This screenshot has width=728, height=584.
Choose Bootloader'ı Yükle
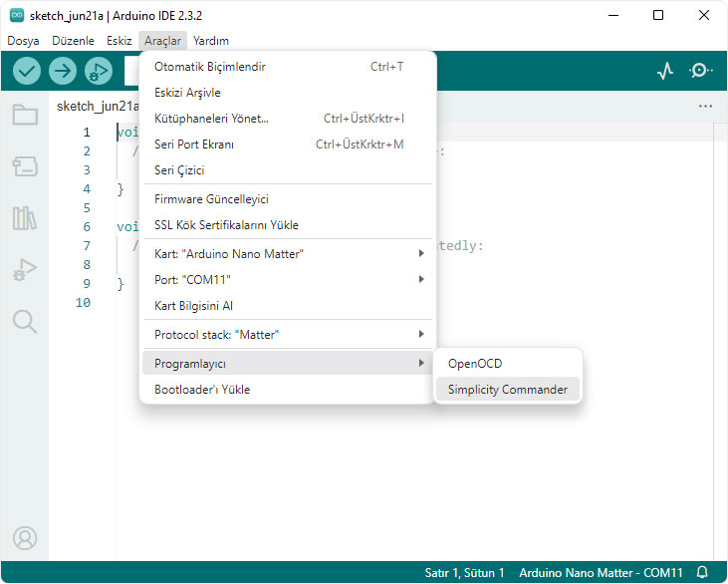coord(288,390)
